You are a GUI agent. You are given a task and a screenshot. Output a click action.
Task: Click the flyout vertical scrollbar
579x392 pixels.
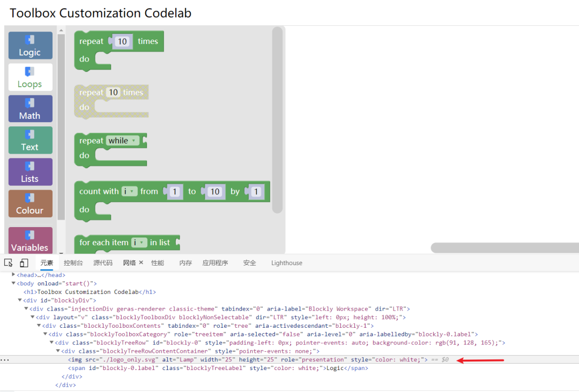[277, 120]
